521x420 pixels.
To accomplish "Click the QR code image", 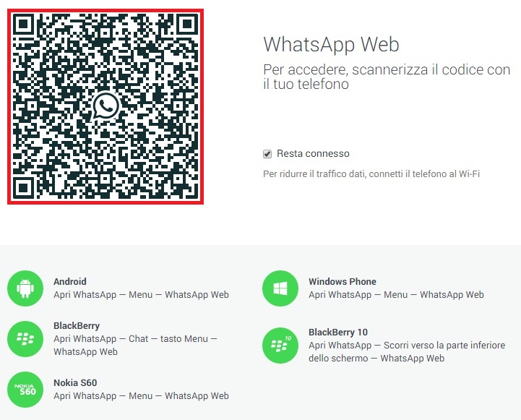I will (x=106, y=107).
